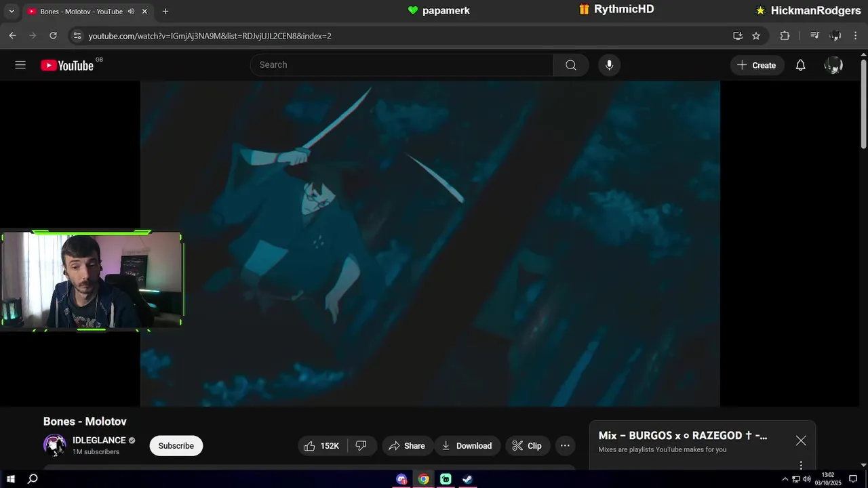The width and height of the screenshot is (868, 488).
Task: Run search with the magnifier button
Action: point(571,65)
